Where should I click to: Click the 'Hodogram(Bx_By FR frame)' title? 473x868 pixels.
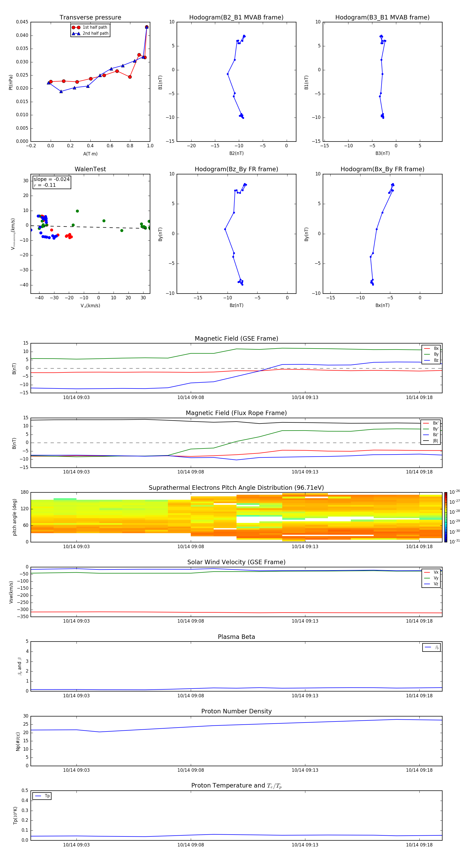(382, 169)
